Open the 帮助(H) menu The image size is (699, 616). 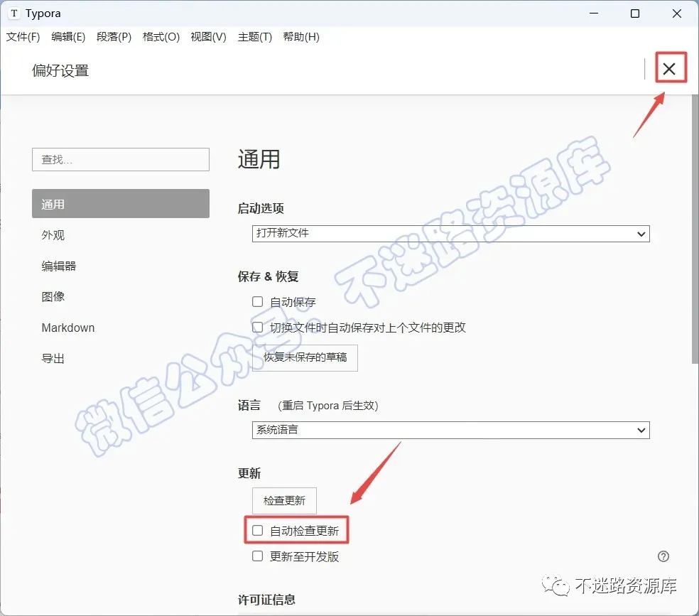pos(301,37)
